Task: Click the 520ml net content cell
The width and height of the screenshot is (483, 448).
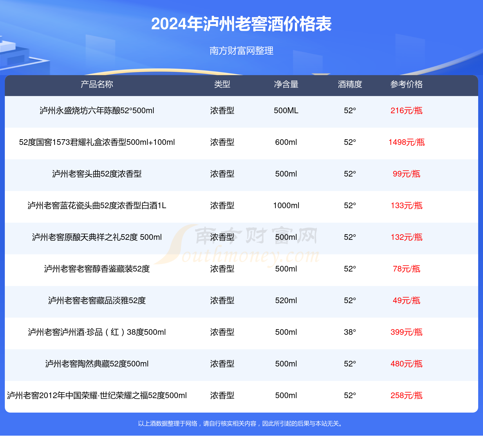Action: point(286,300)
